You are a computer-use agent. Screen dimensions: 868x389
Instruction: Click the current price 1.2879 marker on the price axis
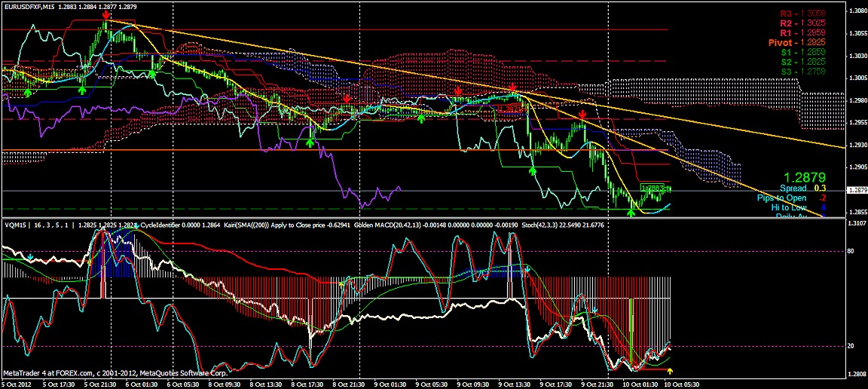tap(857, 191)
